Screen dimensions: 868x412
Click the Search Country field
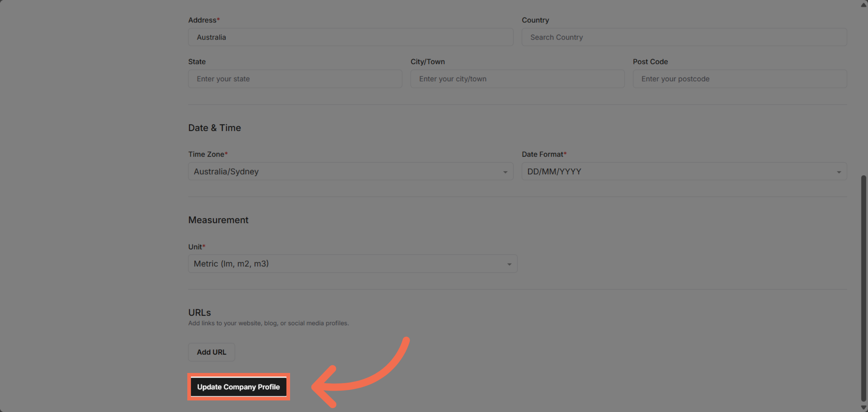pos(684,37)
